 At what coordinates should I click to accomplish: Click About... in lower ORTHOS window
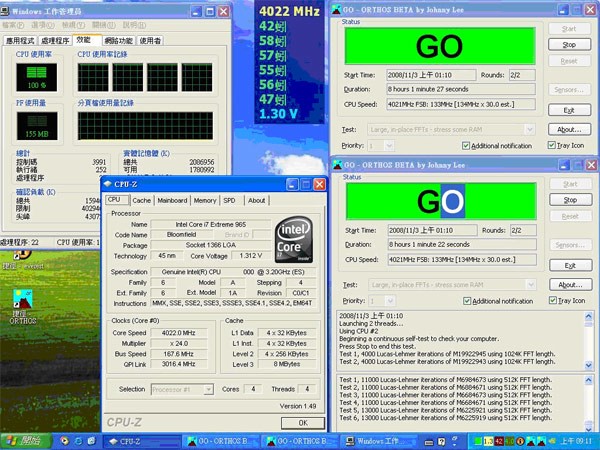570,285
